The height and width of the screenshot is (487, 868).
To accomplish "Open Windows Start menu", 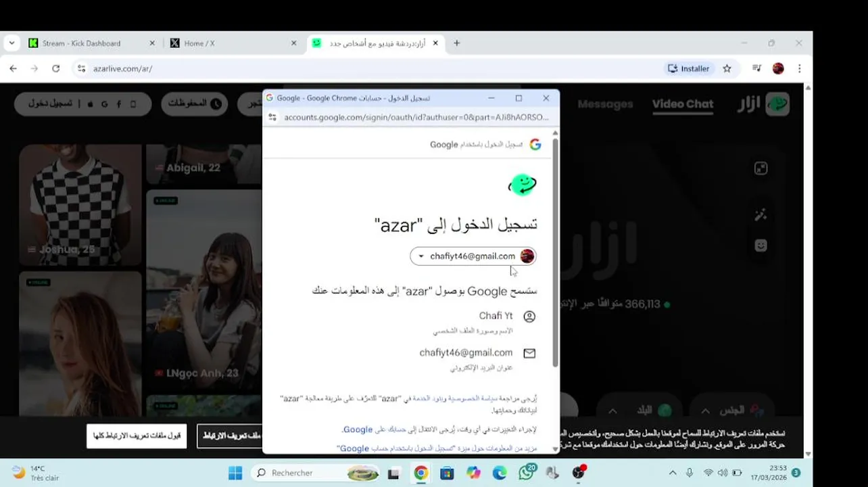I will [235, 473].
